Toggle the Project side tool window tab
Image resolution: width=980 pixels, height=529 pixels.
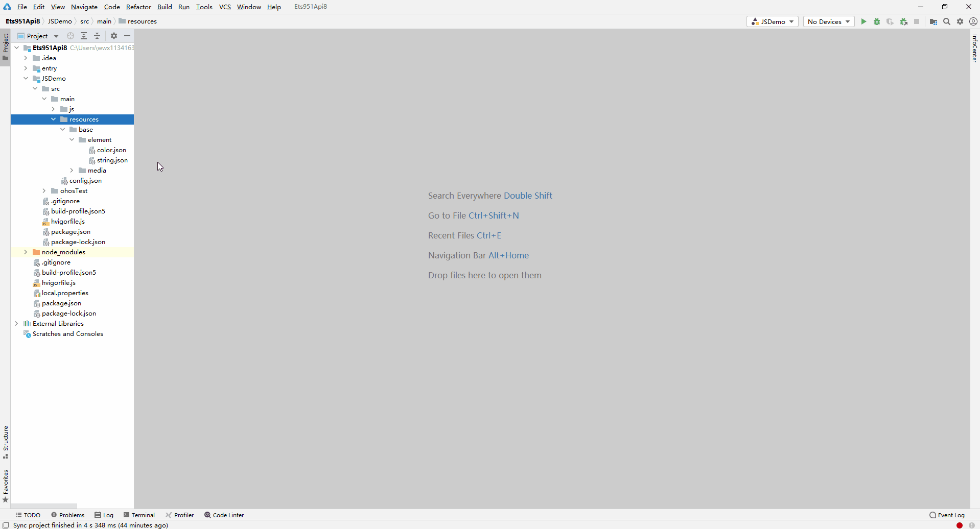pyautogui.click(x=6, y=47)
